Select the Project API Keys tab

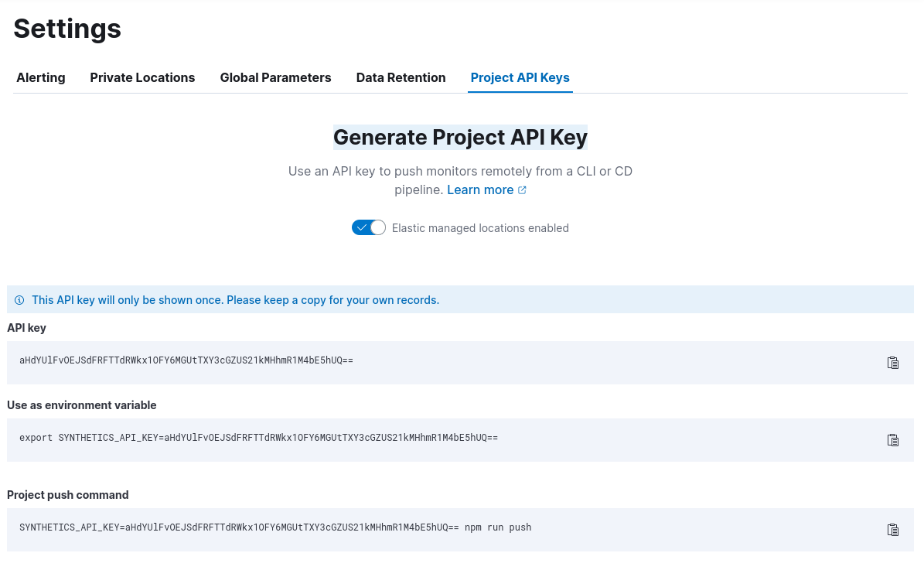point(520,78)
